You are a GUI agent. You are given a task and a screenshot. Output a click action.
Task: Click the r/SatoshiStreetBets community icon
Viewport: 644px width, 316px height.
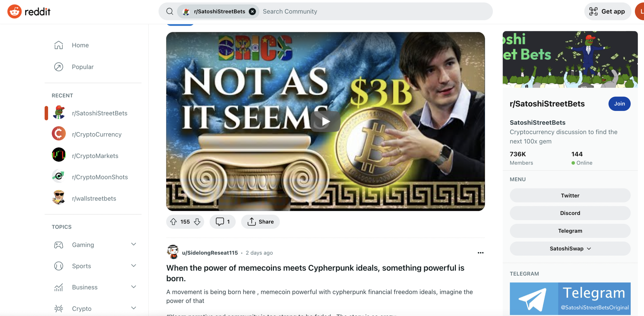[x=59, y=113]
